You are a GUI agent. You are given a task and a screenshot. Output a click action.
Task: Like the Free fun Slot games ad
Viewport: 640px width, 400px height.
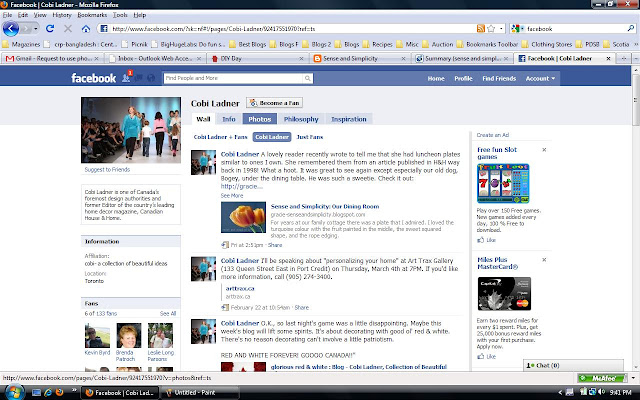[x=487, y=240]
